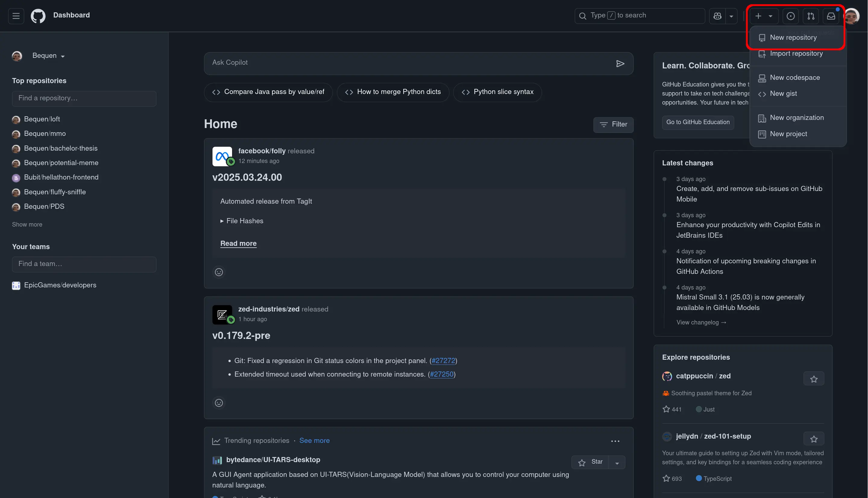868x498 pixels.
Task: Click the GitHub logo icon
Action: pos(38,16)
